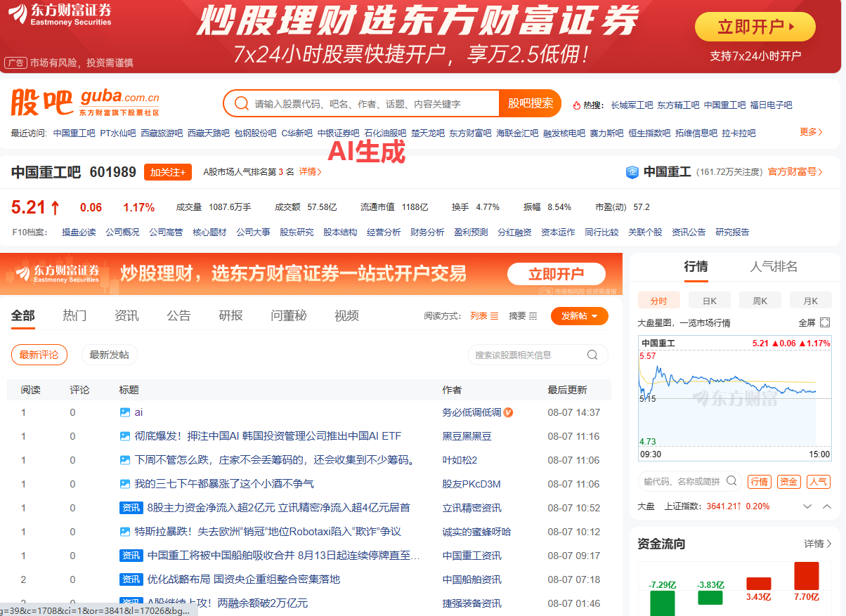Click the 人气 button under chart
This screenshot has width=846, height=616.
coord(818,482)
